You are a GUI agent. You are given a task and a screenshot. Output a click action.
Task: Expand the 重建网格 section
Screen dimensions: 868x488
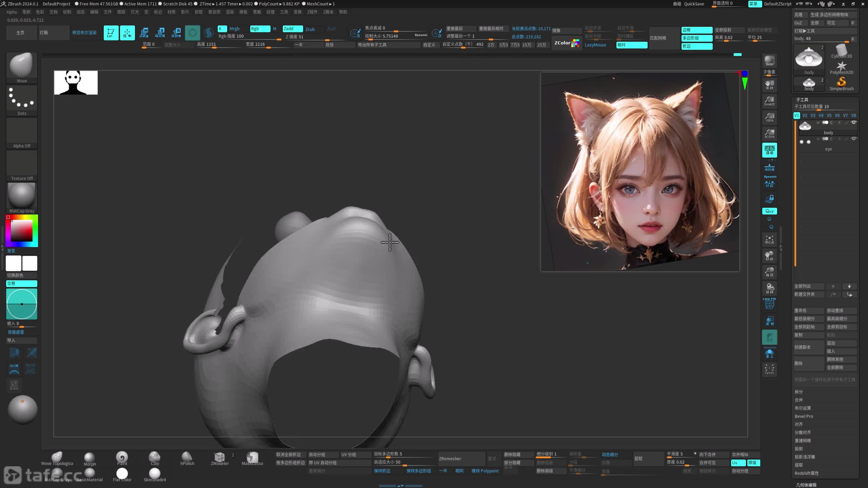point(803,441)
